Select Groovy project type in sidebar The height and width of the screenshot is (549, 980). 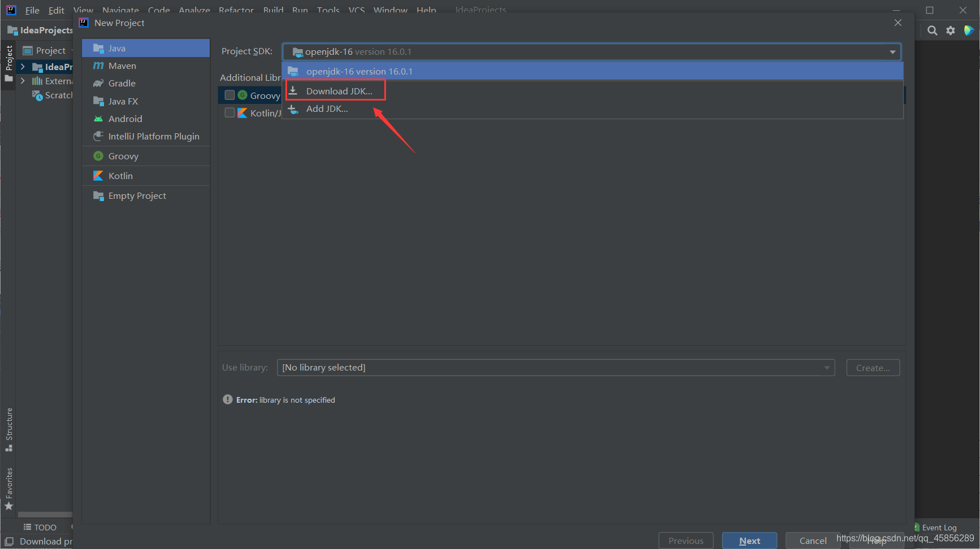pyautogui.click(x=146, y=156)
